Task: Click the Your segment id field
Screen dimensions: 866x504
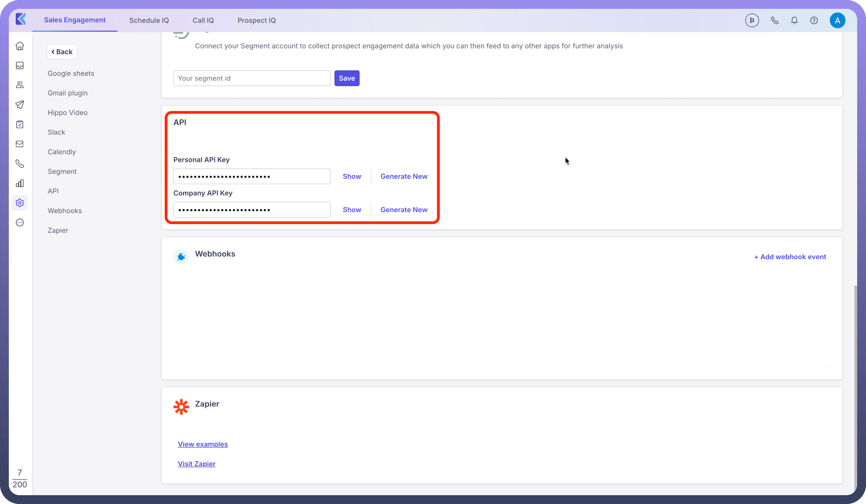Action: click(252, 78)
